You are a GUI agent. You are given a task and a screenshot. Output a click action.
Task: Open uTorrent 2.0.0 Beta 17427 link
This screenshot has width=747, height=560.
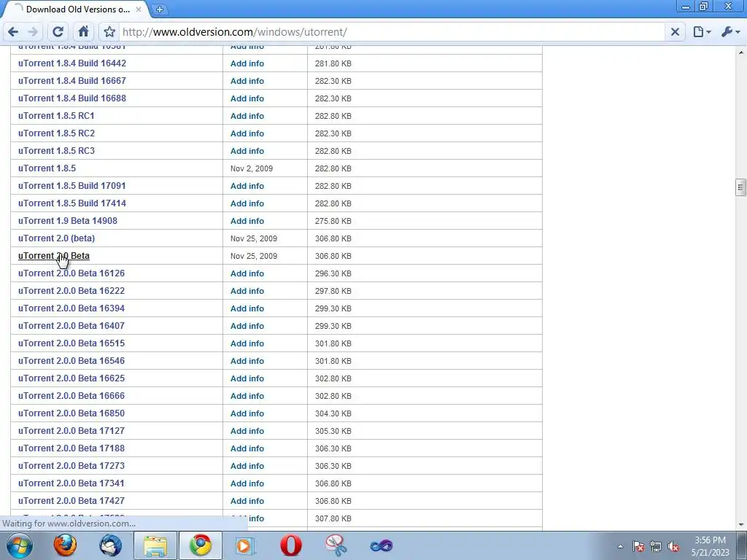(71, 501)
